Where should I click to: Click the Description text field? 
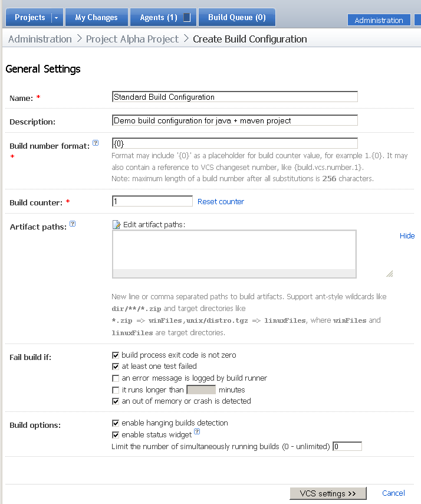(x=235, y=120)
